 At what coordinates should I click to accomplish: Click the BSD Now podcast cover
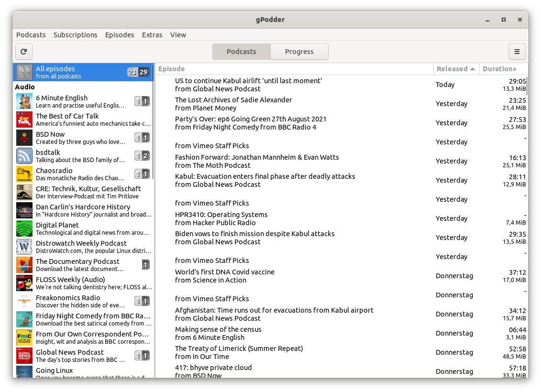pyautogui.click(x=24, y=138)
